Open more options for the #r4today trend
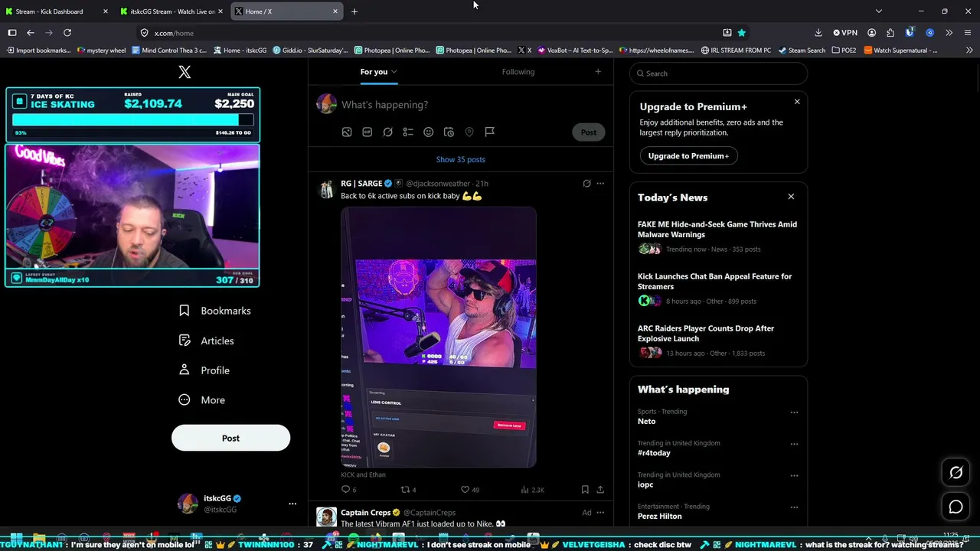This screenshot has width=980, height=551. point(794,444)
